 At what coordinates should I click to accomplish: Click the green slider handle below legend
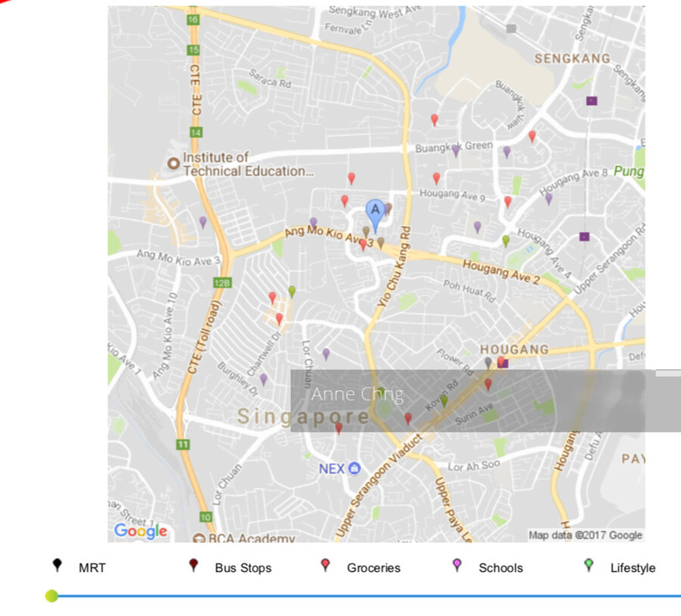click(51, 596)
